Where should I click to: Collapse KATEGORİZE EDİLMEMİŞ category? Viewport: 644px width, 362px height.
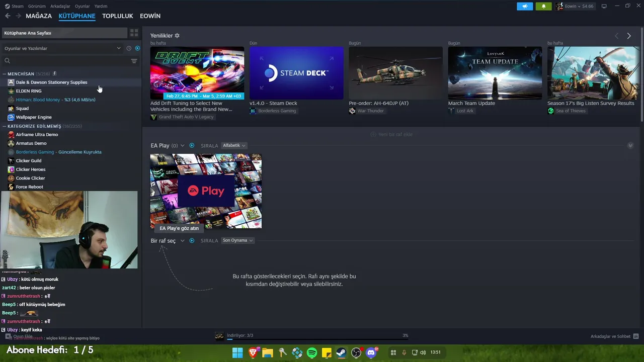pyautogui.click(x=4, y=126)
